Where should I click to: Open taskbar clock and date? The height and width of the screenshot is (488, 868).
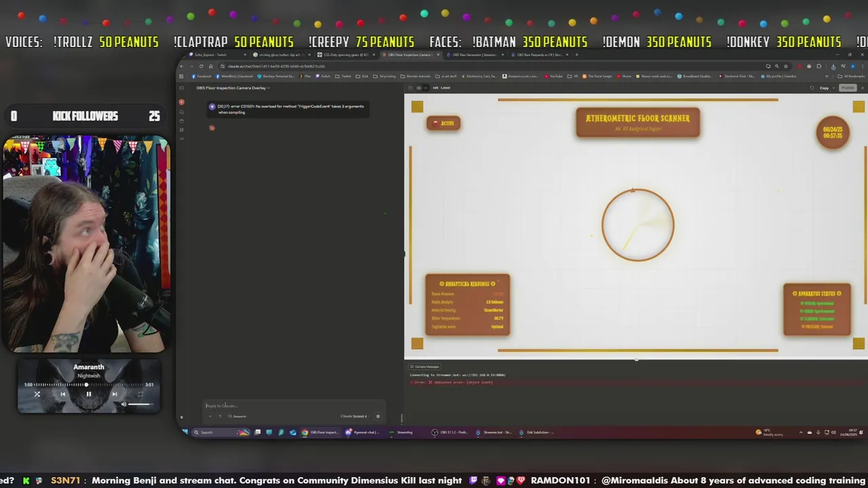click(x=850, y=432)
